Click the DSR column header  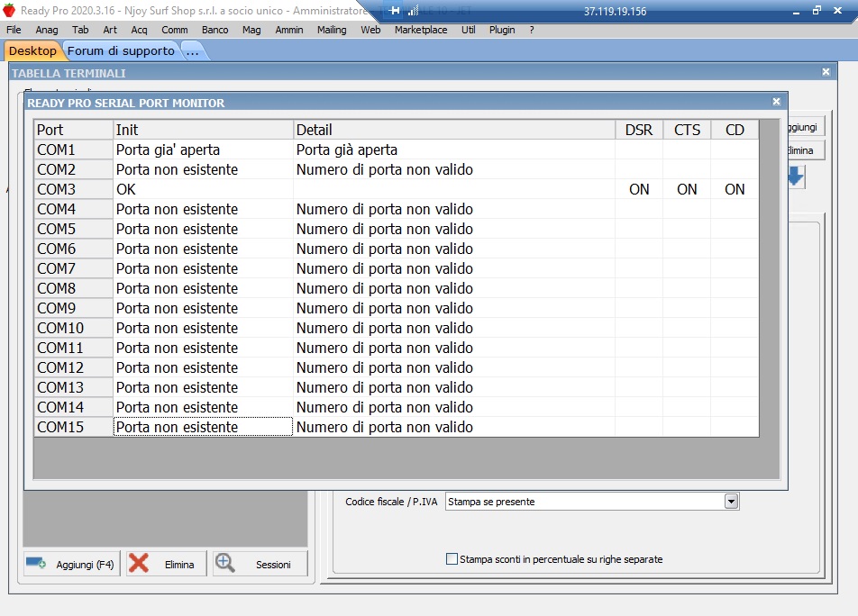tap(639, 130)
